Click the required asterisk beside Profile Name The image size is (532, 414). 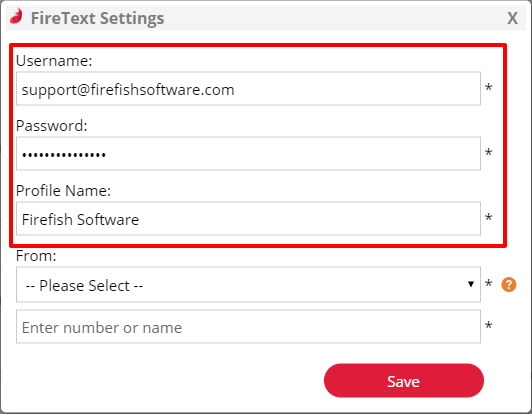click(488, 218)
